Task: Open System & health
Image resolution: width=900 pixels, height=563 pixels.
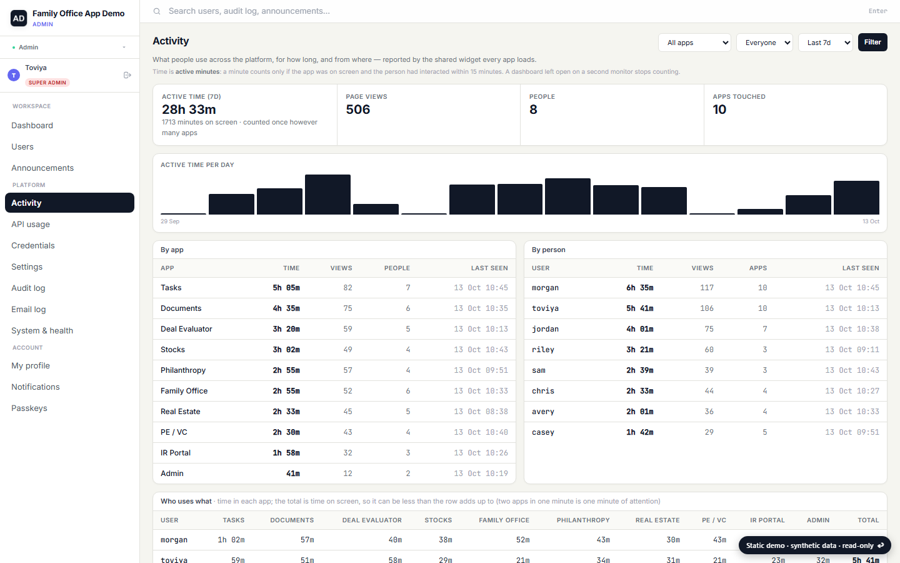Action: (x=69, y=330)
